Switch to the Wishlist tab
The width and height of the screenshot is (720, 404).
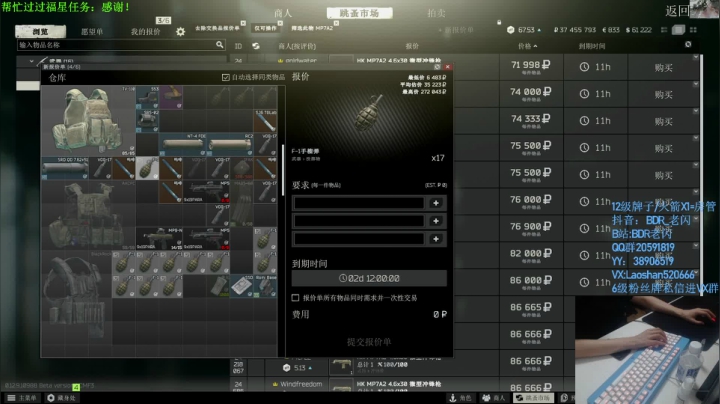[x=92, y=31]
